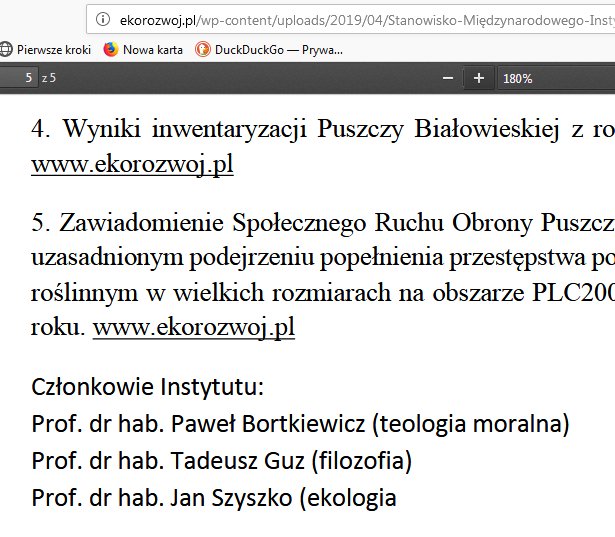Click the text 'uzasadnionym podejrzeniu popełnienia przestępstwa'
Screen dimensions: 615x537
tap(308, 258)
